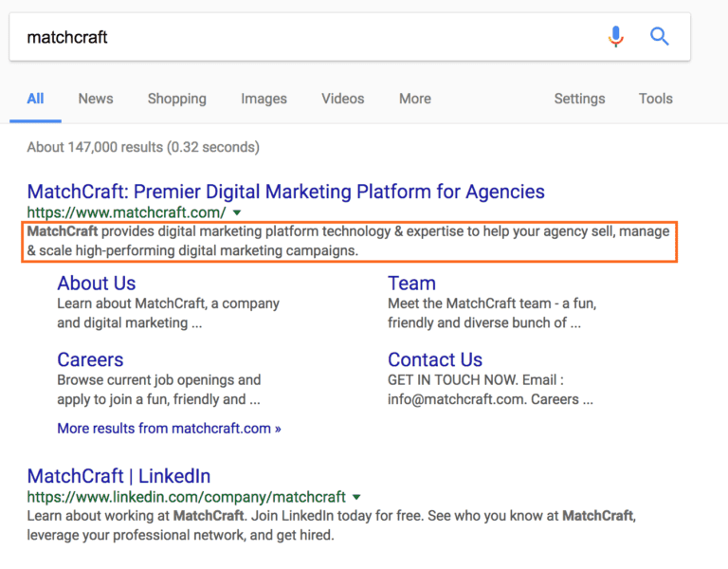The width and height of the screenshot is (728, 569).
Task: Switch to the Images tab
Action: (x=264, y=99)
